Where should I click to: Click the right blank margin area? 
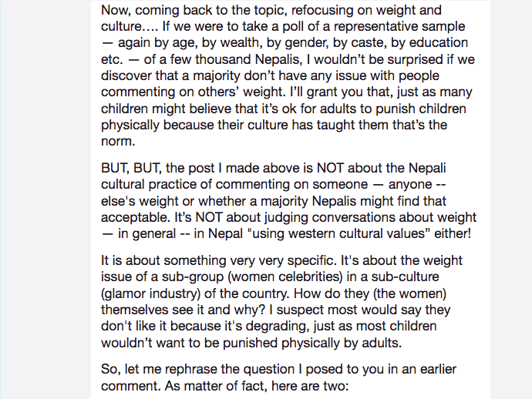[x=511, y=199]
